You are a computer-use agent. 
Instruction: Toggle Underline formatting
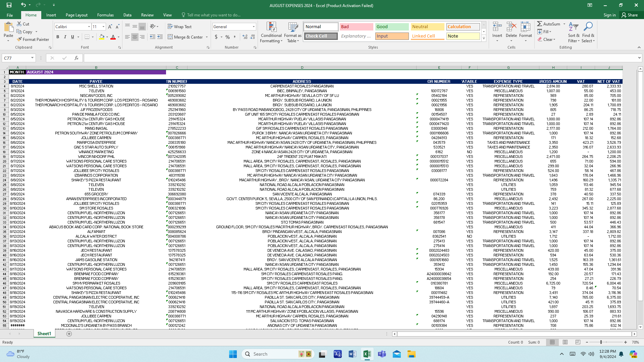tap(72, 37)
